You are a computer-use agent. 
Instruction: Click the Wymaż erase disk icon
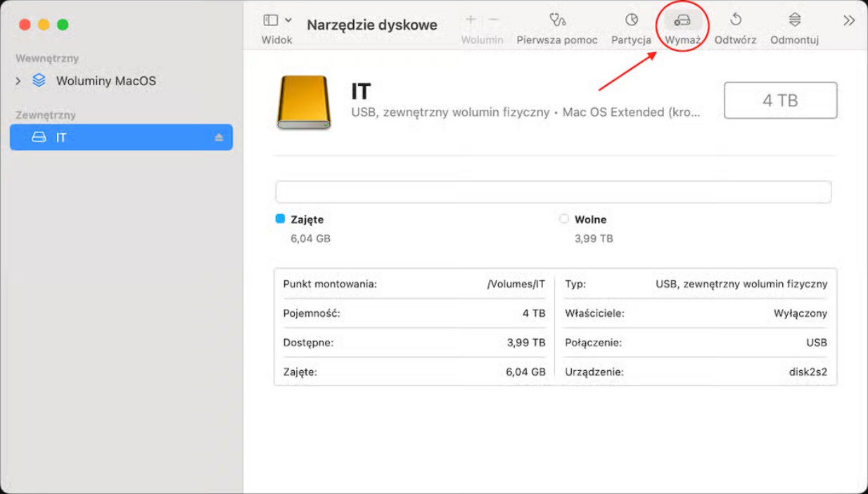coord(682,20)
